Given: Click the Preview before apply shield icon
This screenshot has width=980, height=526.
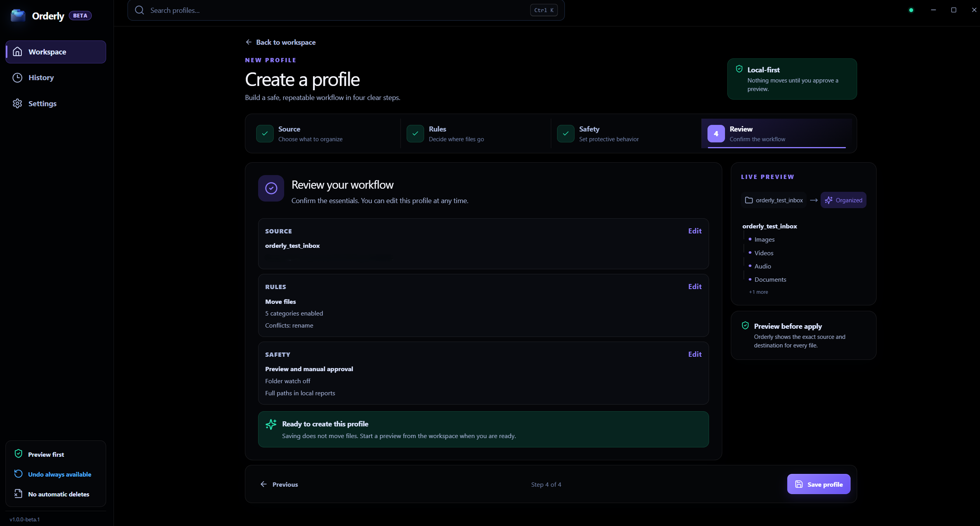Looking at the screenshot, I should pyautogui.click(x=745, y=326).
